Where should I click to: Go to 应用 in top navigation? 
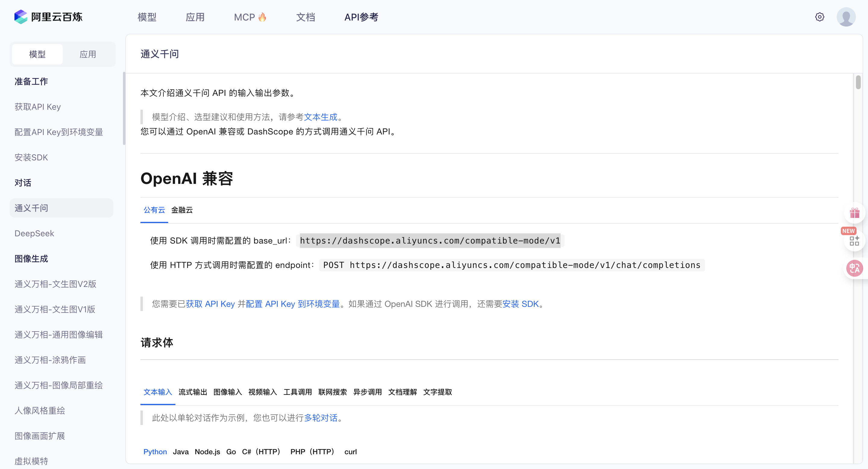(x=195, y=17)
